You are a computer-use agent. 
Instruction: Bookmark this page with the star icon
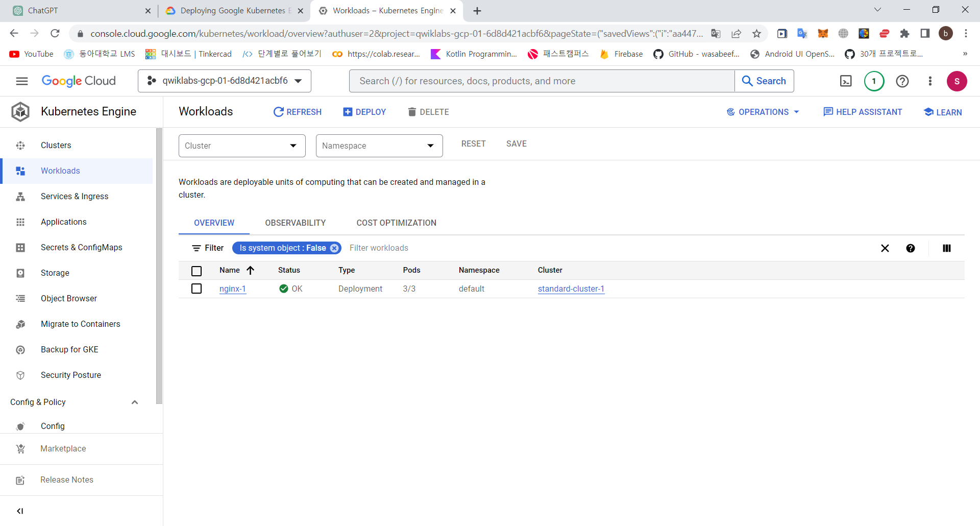pos(756,34)
